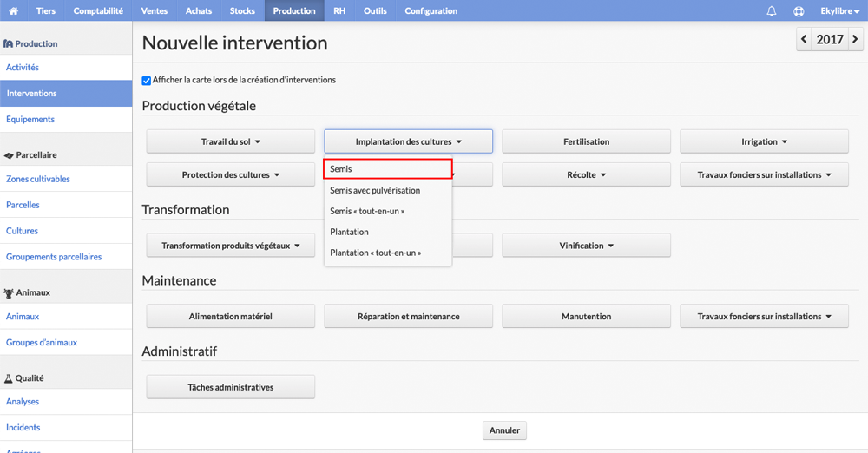This screenshot has height=453, width=868.
Task: Expand Travaux fonciers dropdown under Production végétale
Action: (764, 174)
